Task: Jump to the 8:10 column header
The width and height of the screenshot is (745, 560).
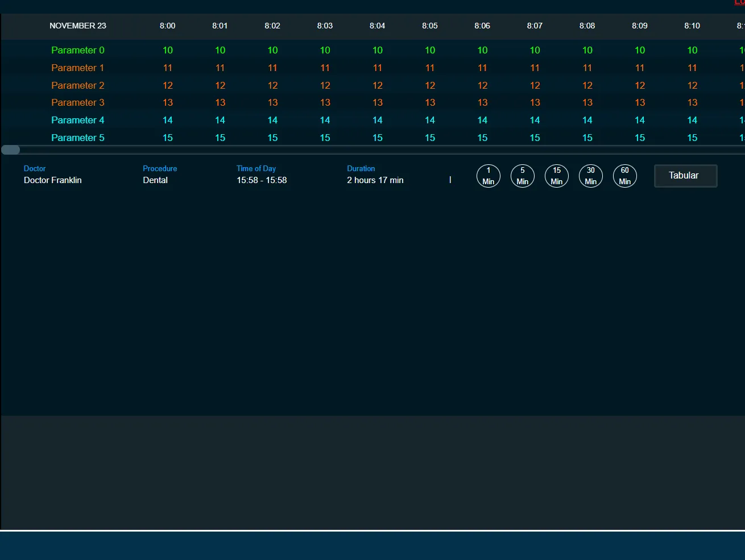Action: (692, 26)
